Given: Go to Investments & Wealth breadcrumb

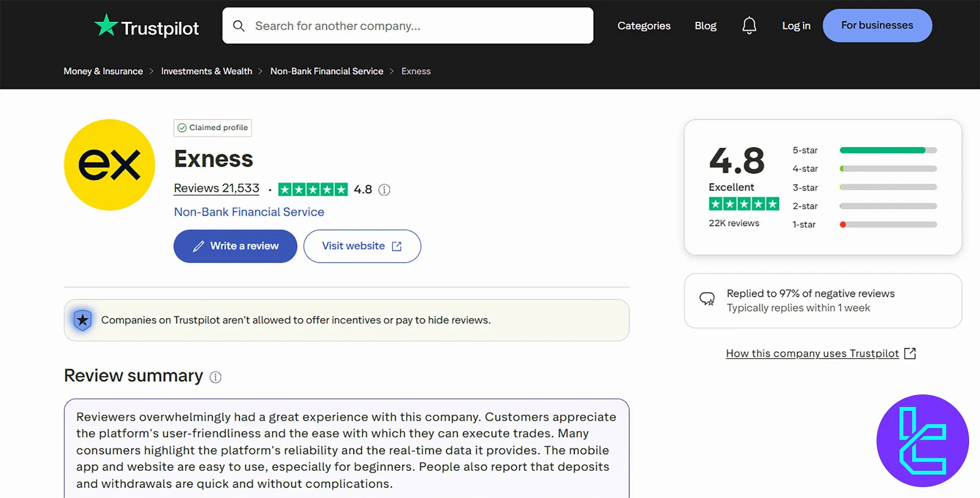Looking at the screenshot, I should (206, 71).
